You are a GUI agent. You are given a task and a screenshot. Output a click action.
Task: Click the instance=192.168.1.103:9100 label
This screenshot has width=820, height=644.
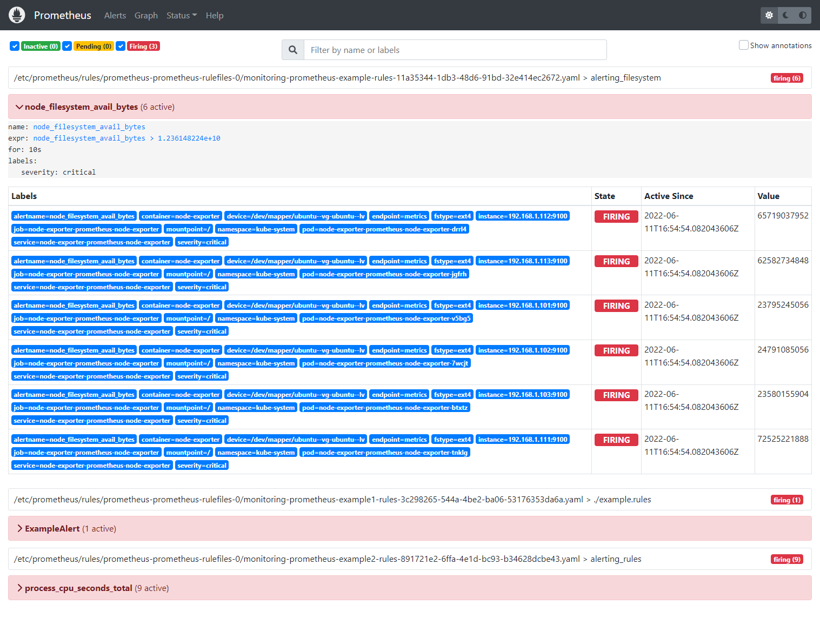point(523,394)
